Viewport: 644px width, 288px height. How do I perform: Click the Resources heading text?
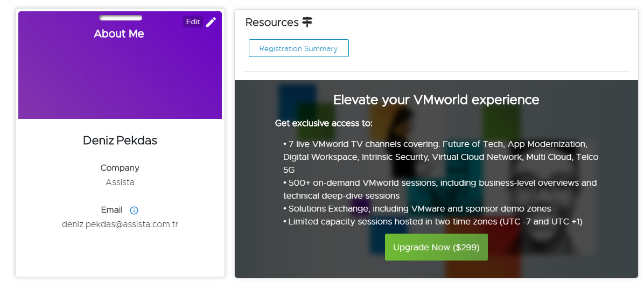tap(272, 23)
